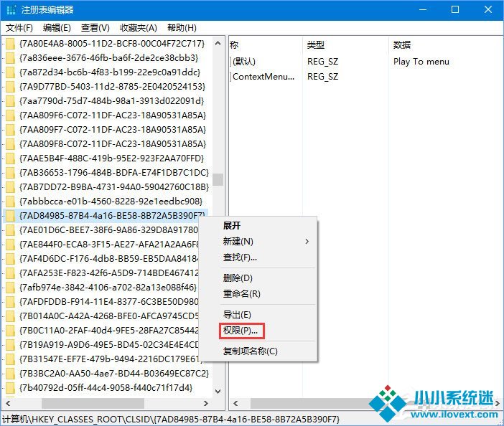Click folder icon of {7a836eee-3676-46fb-ba6f-2de2ce38cbb3}

pos(10,58)
